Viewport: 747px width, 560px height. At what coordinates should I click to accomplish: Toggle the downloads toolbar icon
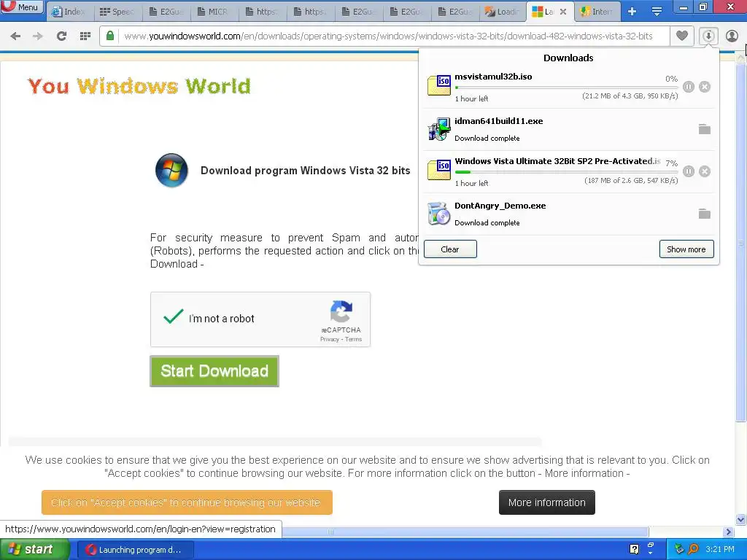708,36
